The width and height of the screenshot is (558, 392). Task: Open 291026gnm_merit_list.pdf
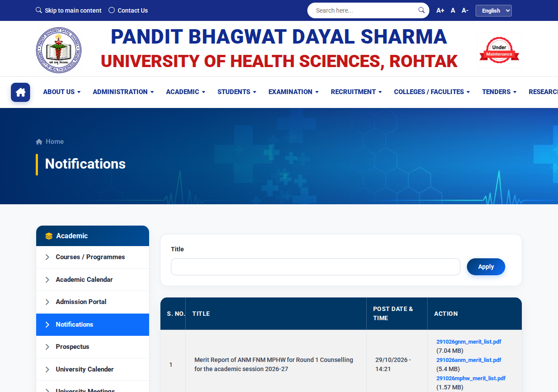point(469,342)
